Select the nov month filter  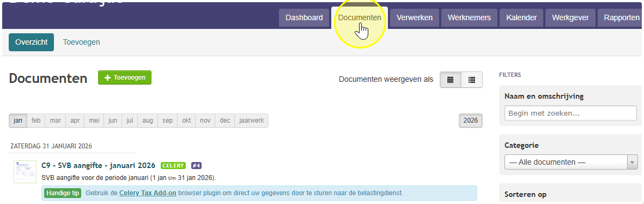[x=205, y=121]
